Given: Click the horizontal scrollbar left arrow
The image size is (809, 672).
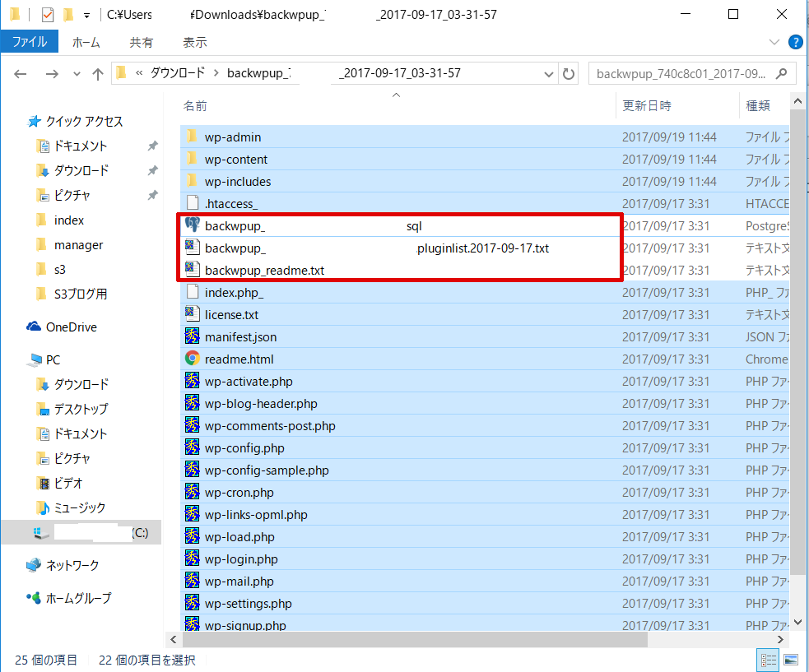Looking at the screenshot, I should [x=174, y=639].
